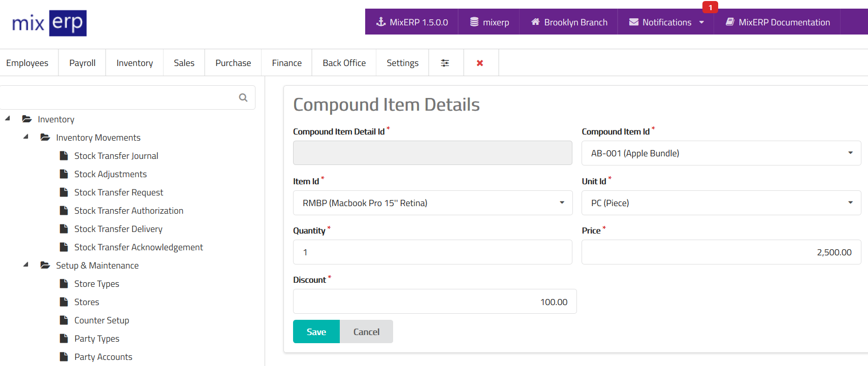Open the Brooklyn Branch home icon
The height and width of the screenshot is (366, 868).
[x=535, y=22]
